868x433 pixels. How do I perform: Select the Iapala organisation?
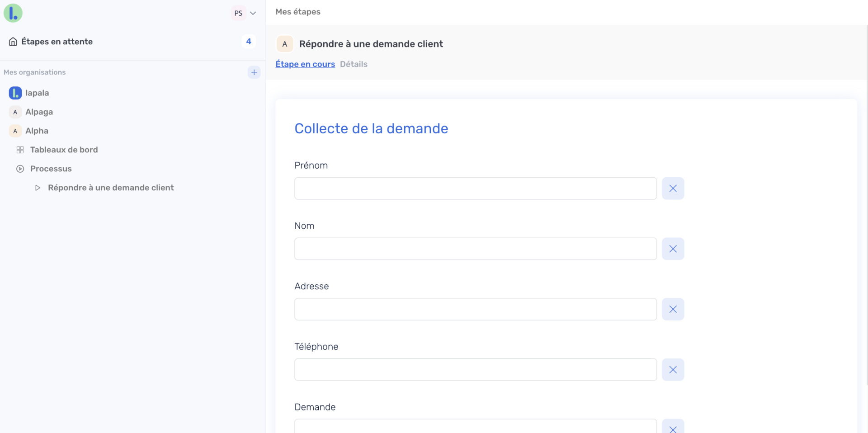37,93
